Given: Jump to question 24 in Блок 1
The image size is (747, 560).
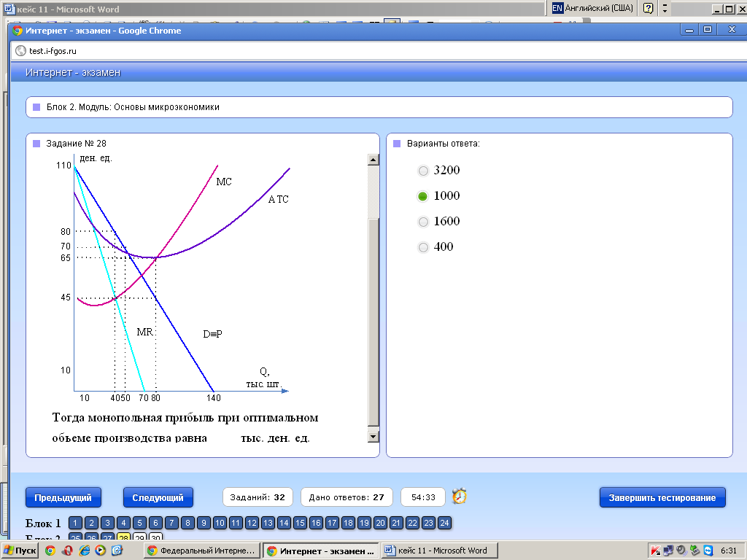Looking at the screenshot, I should (x=444, y=523).
